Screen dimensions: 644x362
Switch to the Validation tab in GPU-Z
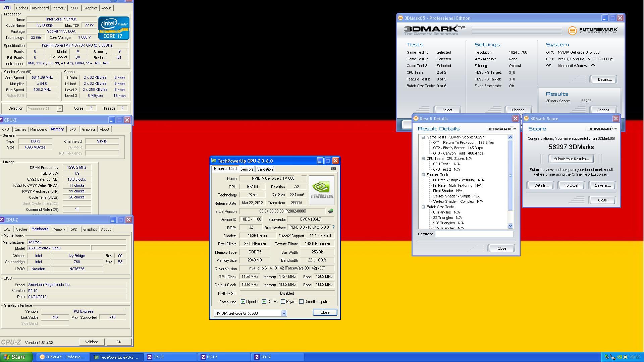(x=265, y=169)
